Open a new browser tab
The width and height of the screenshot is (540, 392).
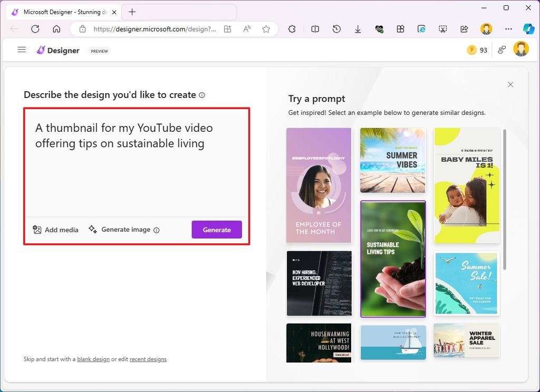point(132,12)
